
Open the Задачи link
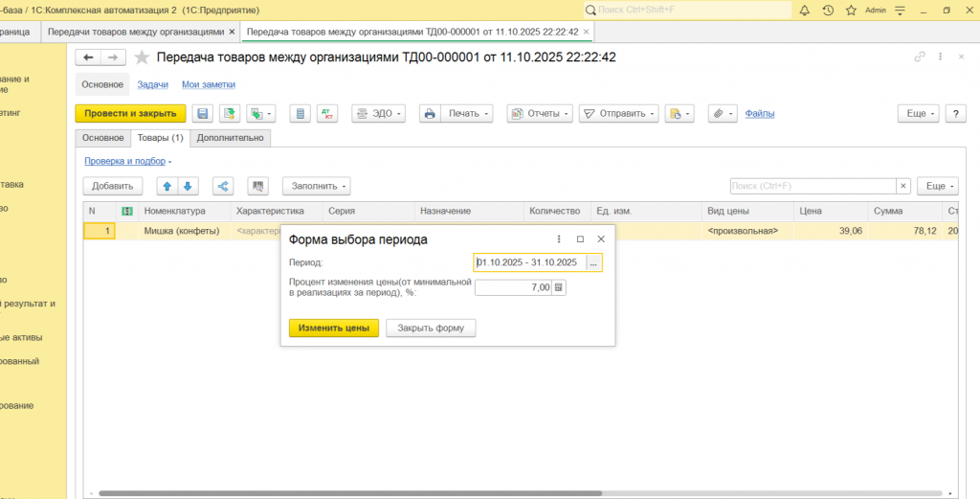pos(152,84)
